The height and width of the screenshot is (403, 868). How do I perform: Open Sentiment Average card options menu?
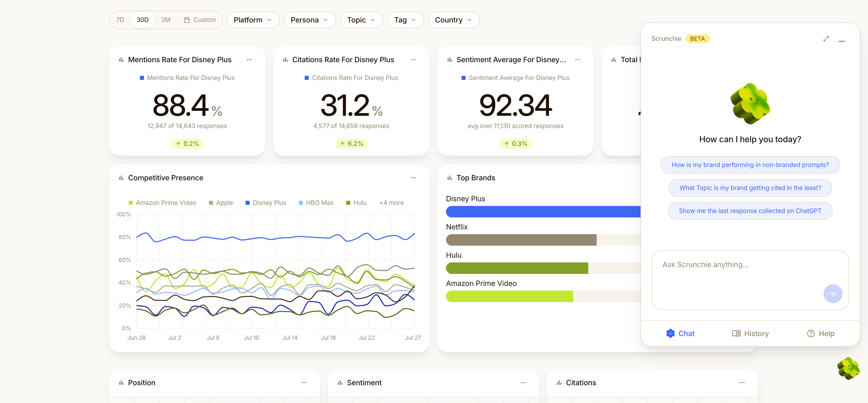578,60
